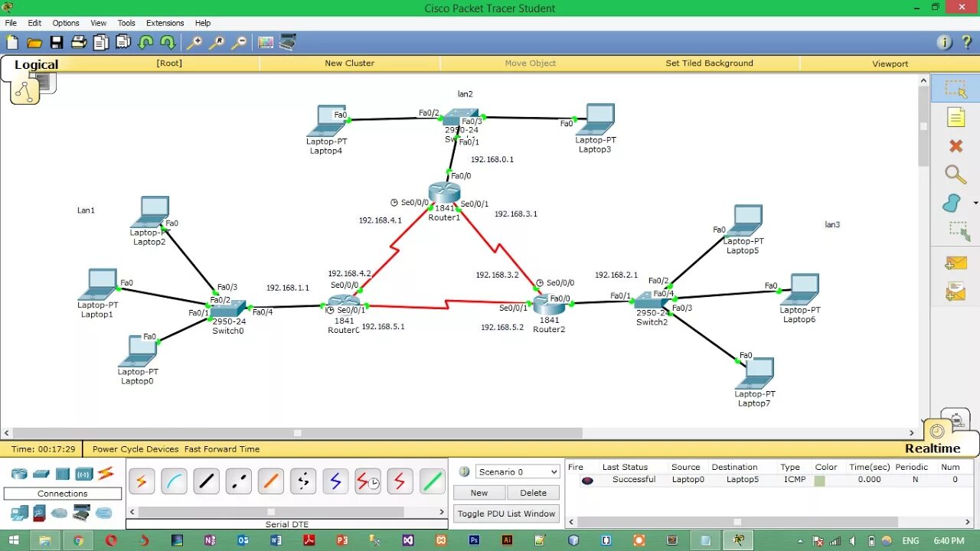
Task: Open the Options menu
Action: 66,23
